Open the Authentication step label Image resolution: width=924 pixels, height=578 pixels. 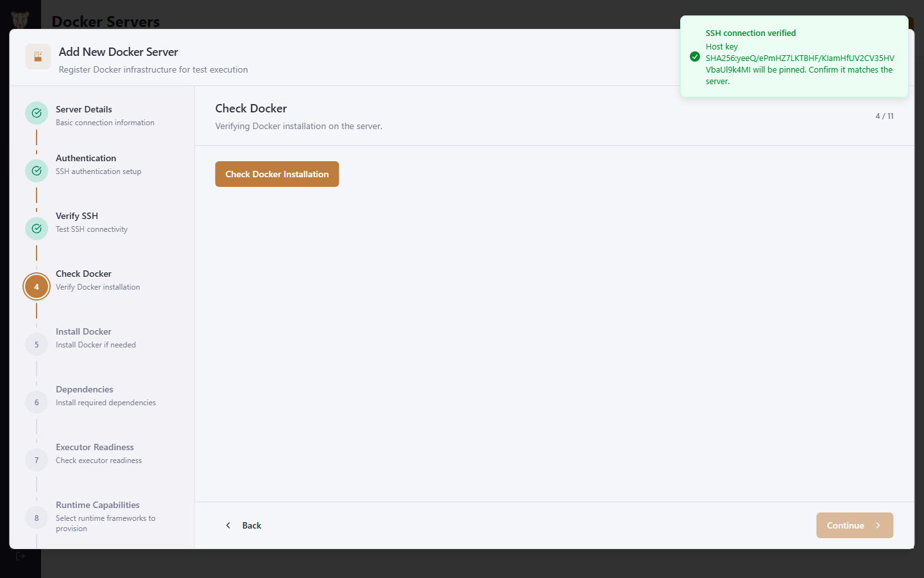tap(86, 158)
